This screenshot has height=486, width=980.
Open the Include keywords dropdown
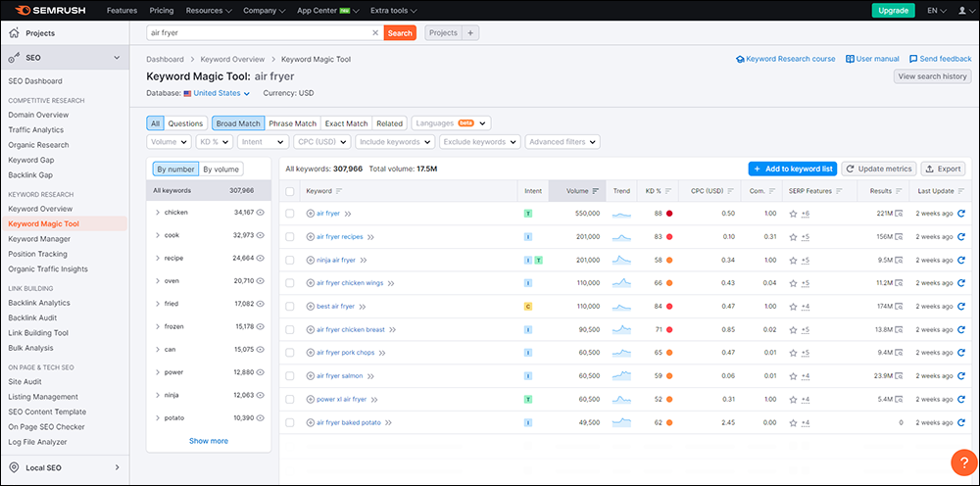[x=395, y=142]
